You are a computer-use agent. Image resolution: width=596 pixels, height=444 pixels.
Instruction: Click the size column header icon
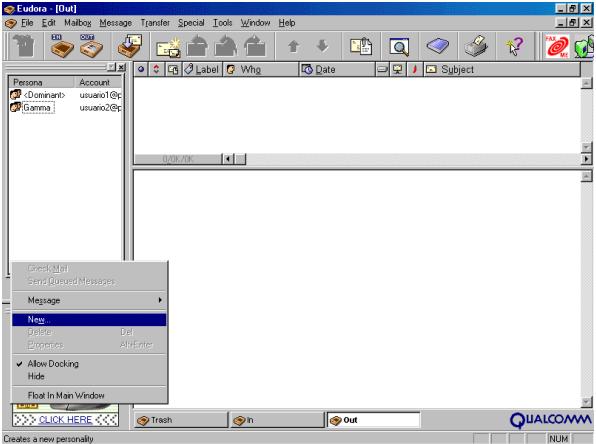[x=382, y=70]
